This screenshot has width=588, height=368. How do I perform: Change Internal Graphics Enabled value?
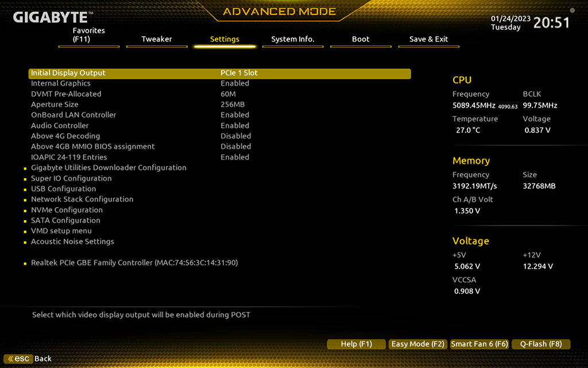coord(235,83)
